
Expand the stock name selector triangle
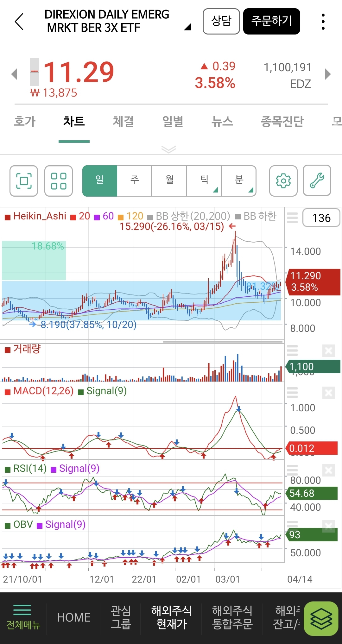(188, 27)
